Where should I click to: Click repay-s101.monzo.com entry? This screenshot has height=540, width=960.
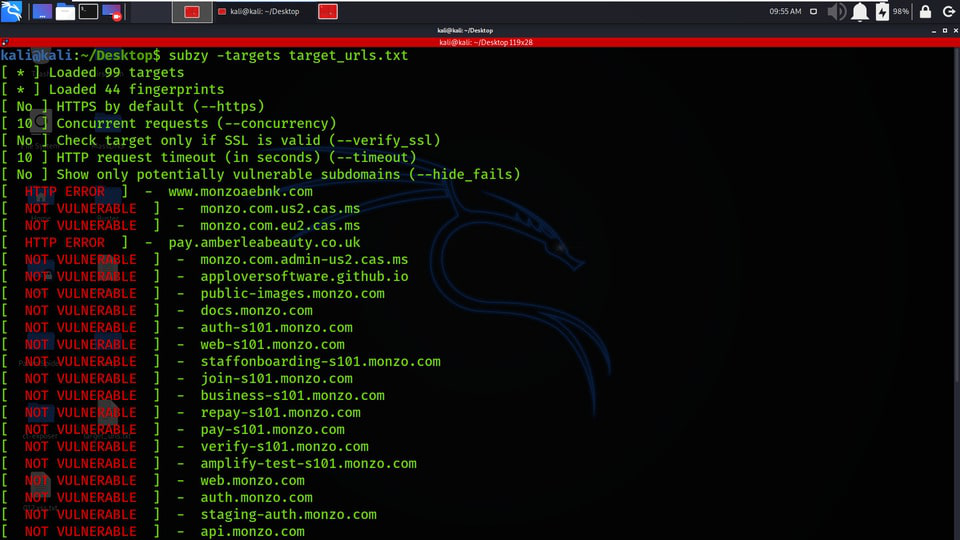[280, 413]
